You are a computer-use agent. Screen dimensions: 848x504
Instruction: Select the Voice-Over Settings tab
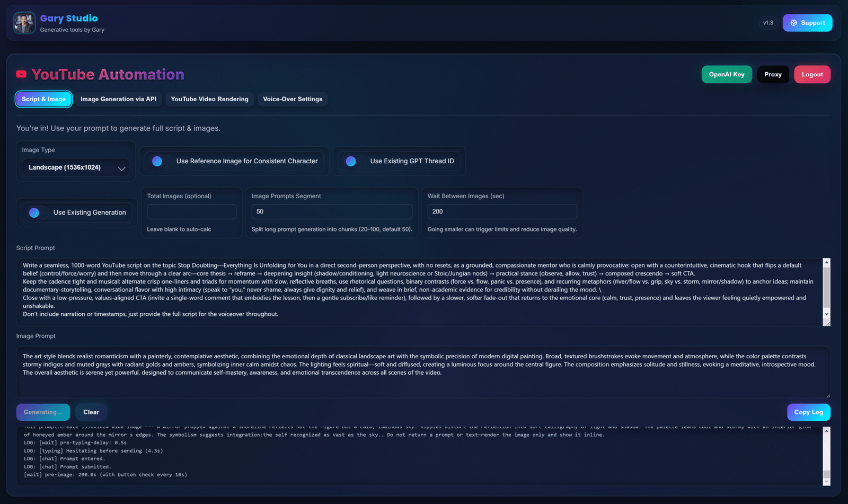[x=293, y=99]
